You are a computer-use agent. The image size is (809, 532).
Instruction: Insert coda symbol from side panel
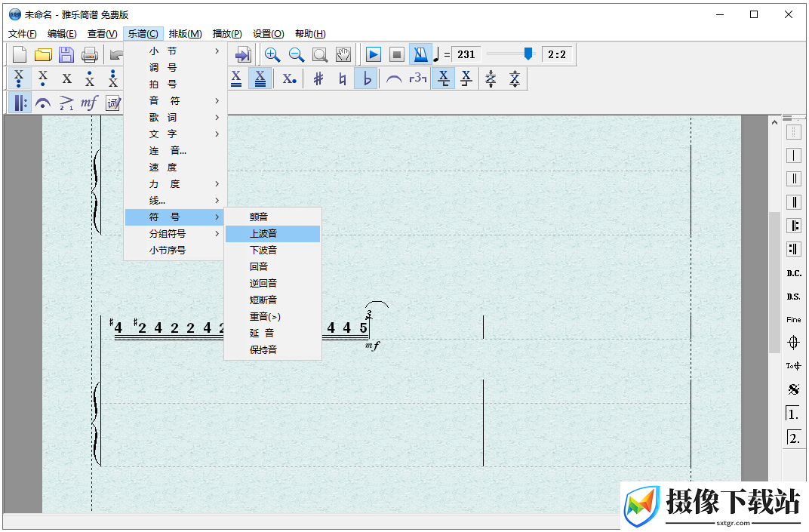point(793,342)
